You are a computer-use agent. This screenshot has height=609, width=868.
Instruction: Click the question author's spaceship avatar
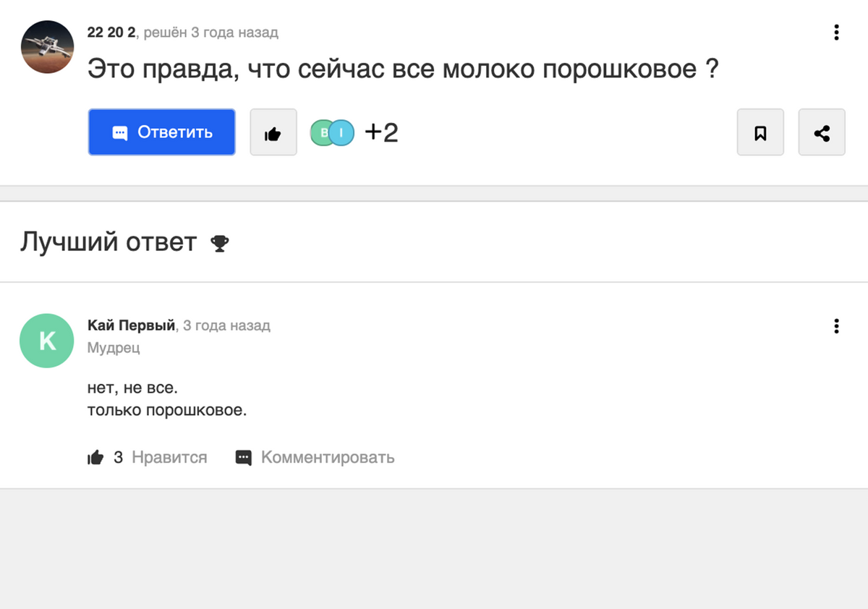click(x=47, y=47)
